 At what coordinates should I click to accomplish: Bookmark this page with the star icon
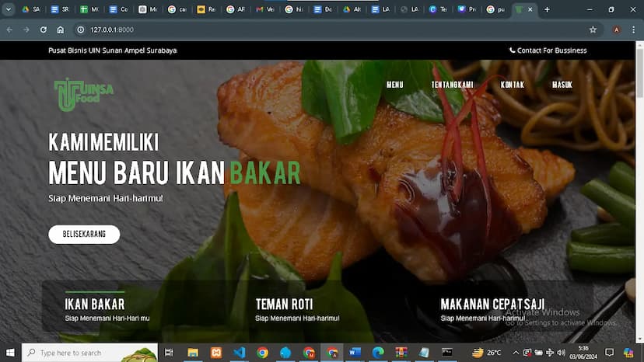coord(593,30)
